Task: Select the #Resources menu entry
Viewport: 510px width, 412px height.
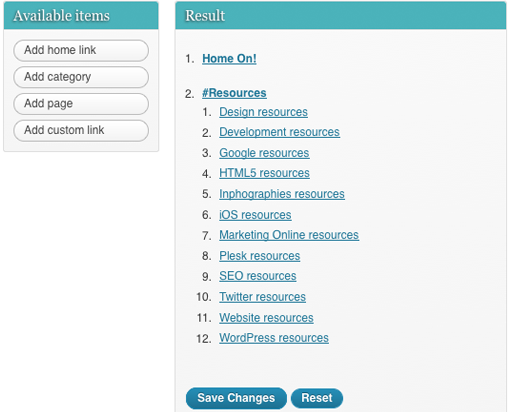Action: (234, 93)
